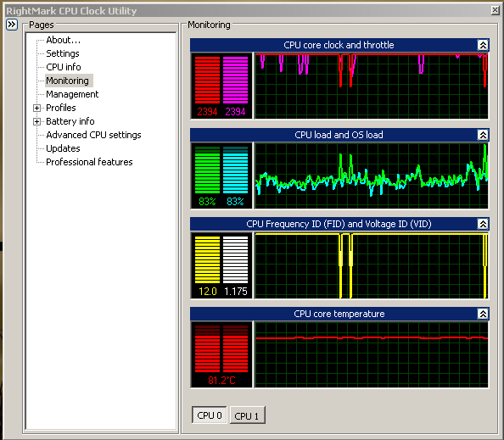Collapse the CPU load and OS load graph
504x440 pixels.
(483, 135)
